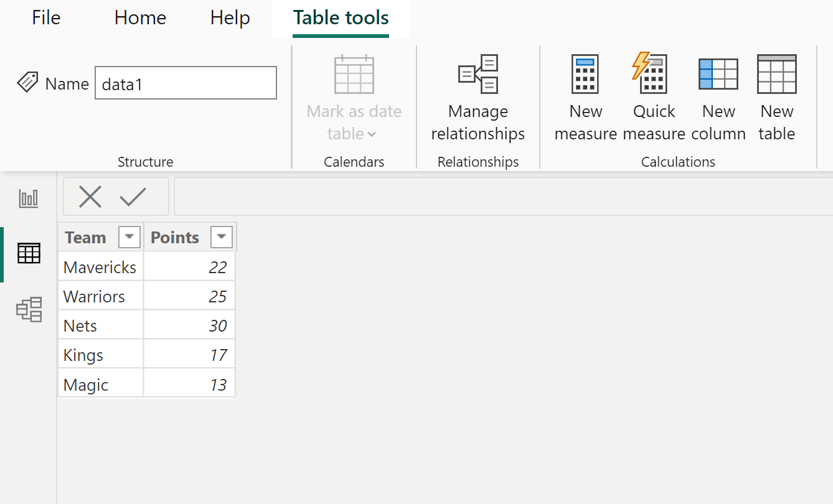Commit formula with the checkmark icon

pos(133,197)
